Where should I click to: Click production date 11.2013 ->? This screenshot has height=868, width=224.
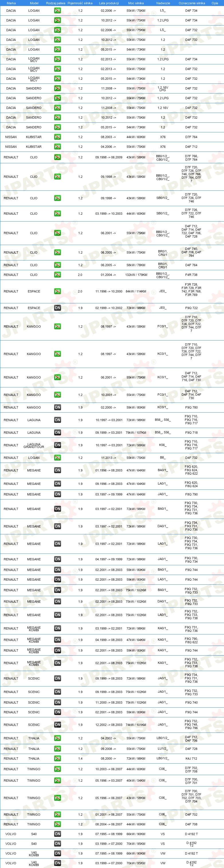[x=108, y=457]
